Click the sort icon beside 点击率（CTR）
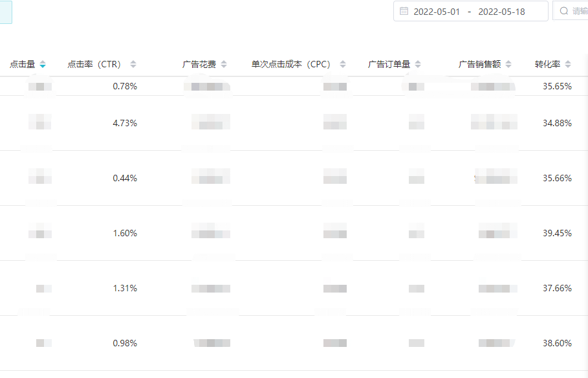Viewport: 588px width, 378px height. pyautogui.click(x=133, y=63)
